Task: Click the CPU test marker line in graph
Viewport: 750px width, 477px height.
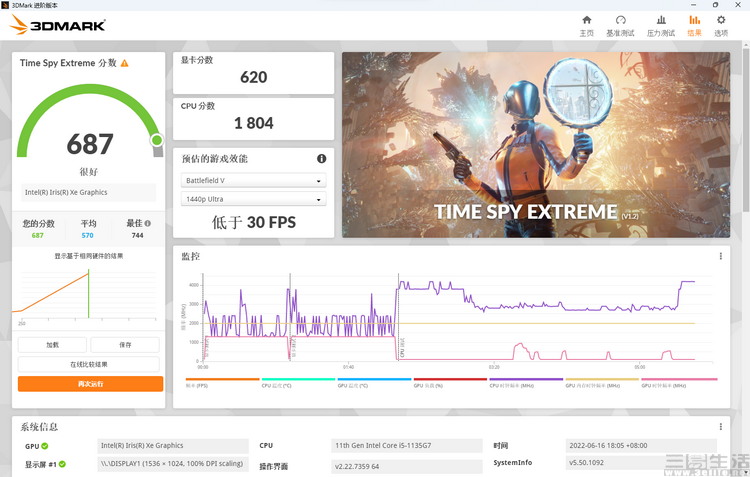Action: coord(398,317)
